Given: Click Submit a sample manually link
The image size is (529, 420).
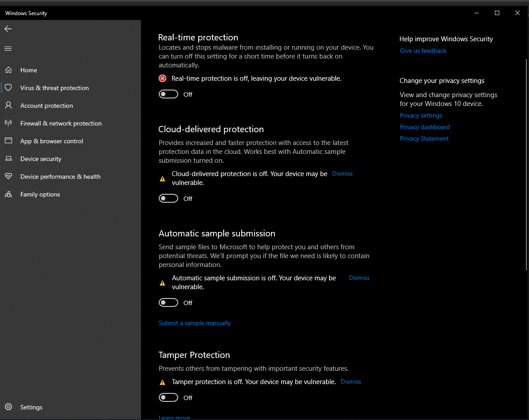Looking at the screenshot, I should point(195,323).
